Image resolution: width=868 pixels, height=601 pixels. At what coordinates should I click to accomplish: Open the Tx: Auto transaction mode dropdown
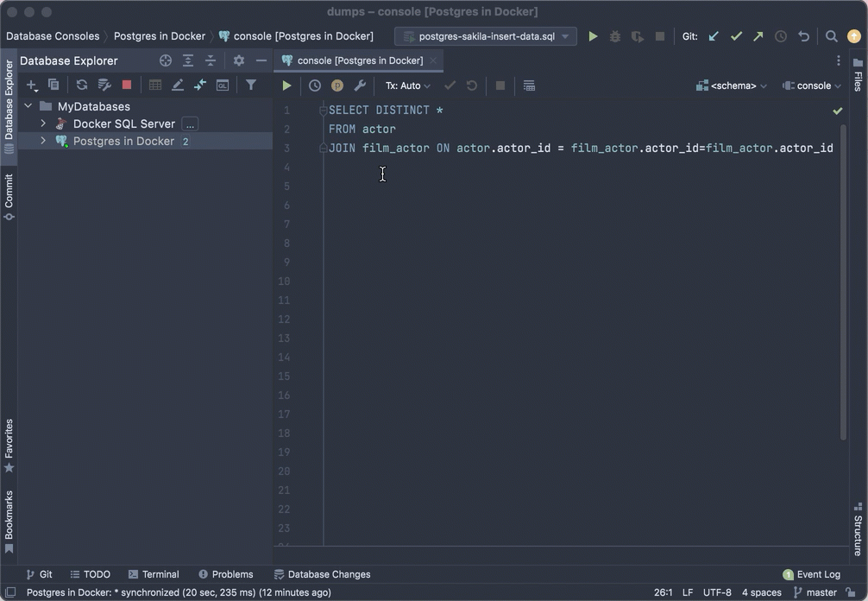(407, 85)
